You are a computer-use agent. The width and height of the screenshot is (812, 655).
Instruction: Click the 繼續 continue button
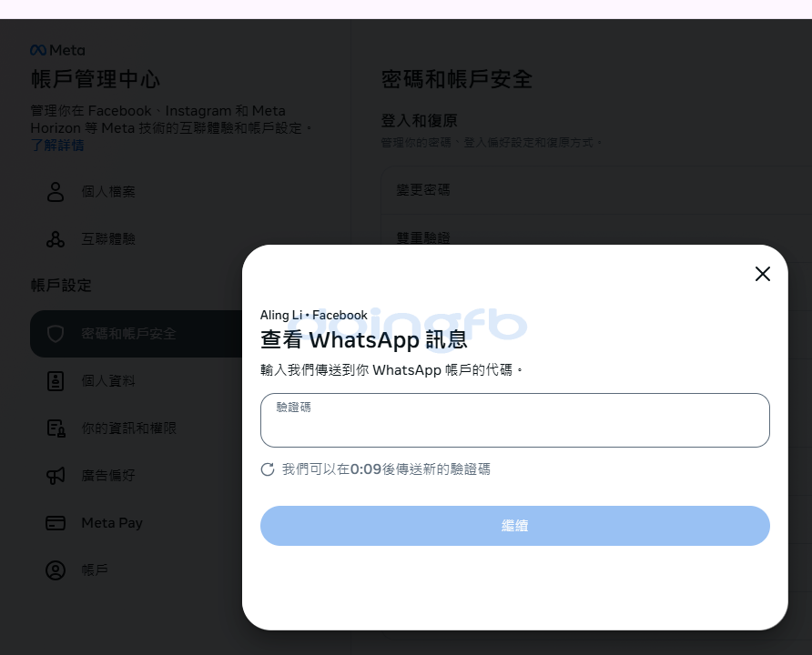pos(514,526)
